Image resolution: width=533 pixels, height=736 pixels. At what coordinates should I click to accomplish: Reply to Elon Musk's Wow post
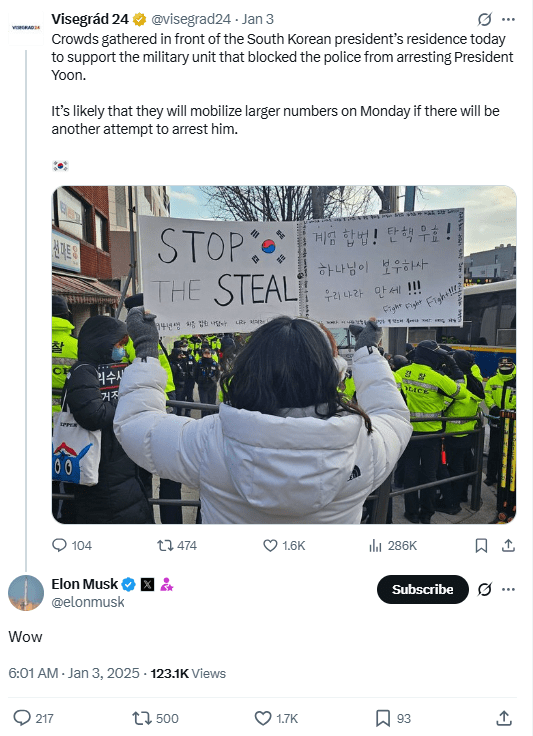coord(33,718)
